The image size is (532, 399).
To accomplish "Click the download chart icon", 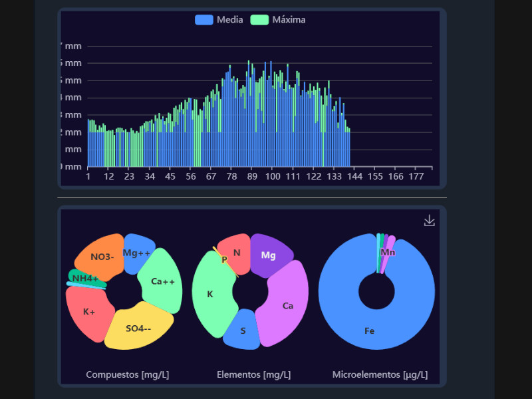I will click(x=429, y=221).
